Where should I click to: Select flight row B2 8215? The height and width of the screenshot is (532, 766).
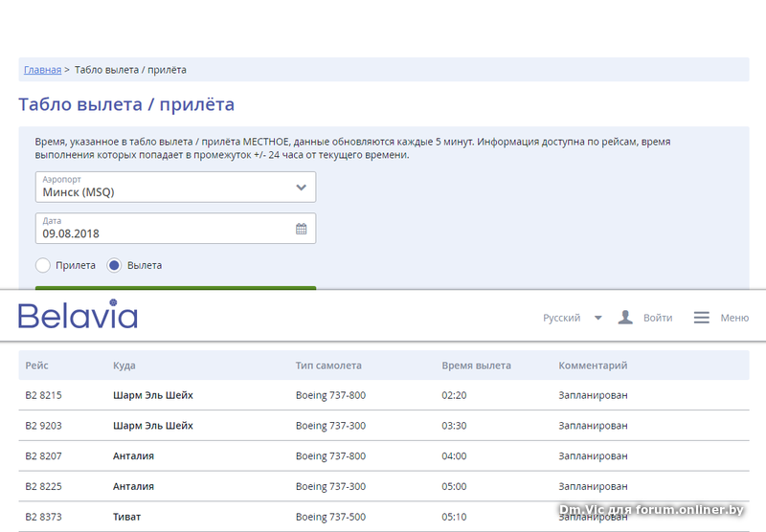tap(384, 395)
